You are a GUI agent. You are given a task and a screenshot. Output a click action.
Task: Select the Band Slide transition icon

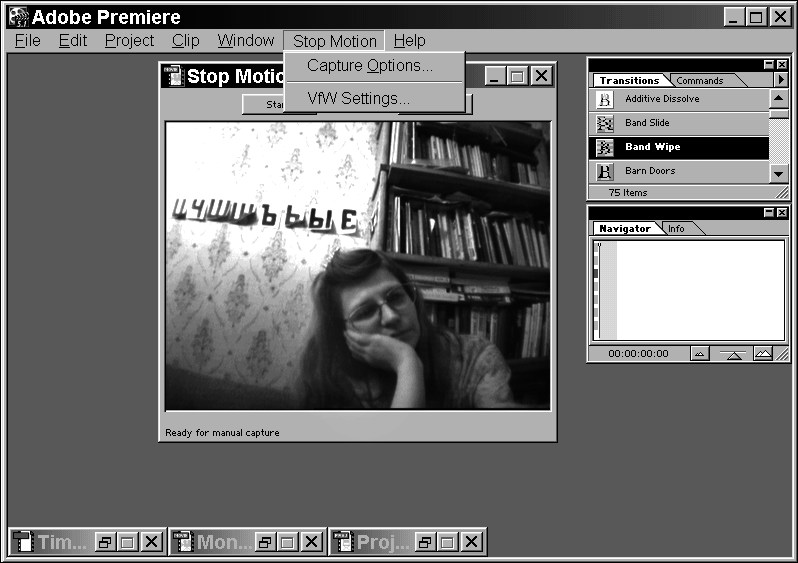pos(605,123)
